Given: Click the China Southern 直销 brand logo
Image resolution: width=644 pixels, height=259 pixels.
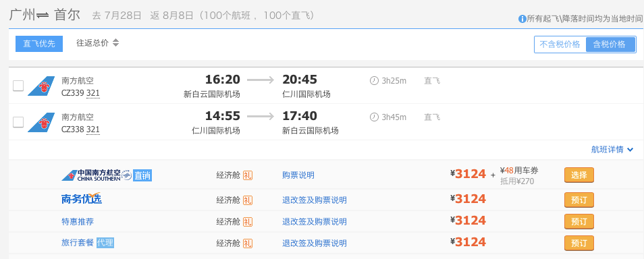Looking at the screenshot, I should [107, 175].
